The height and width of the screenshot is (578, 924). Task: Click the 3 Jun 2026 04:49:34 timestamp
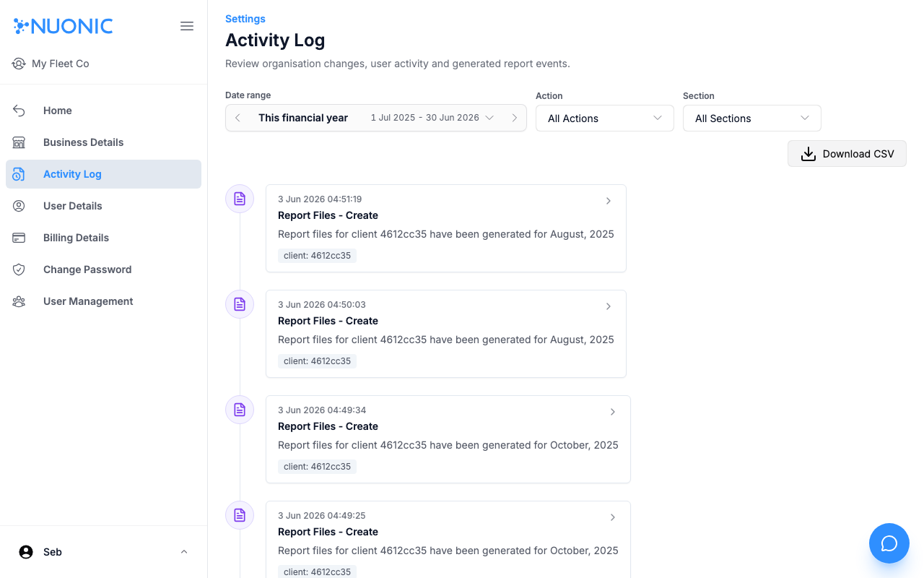point(322,410)
